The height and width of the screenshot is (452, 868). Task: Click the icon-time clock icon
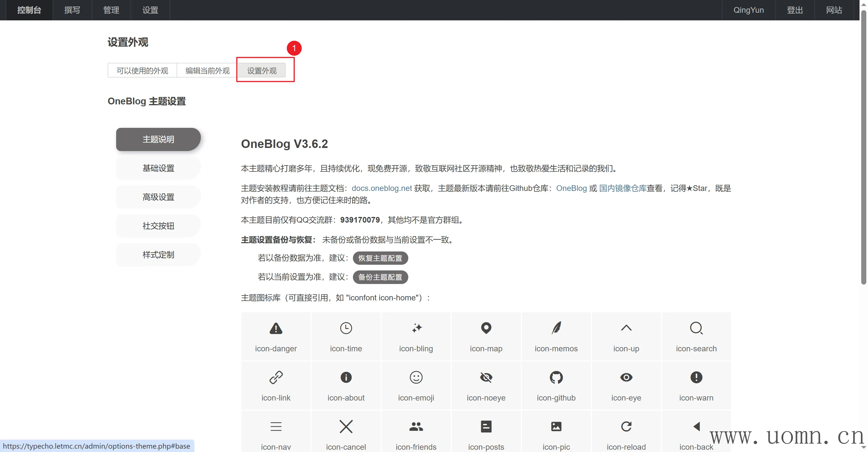(346, 328)
